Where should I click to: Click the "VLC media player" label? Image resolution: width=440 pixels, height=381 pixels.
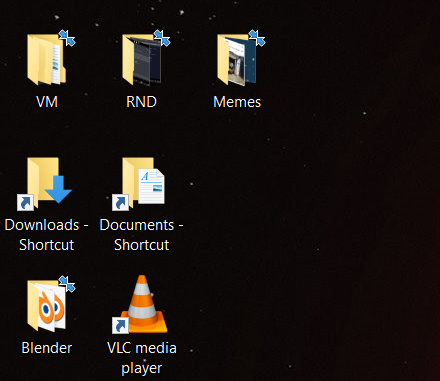pyautogui.click(x=142, y=358)
